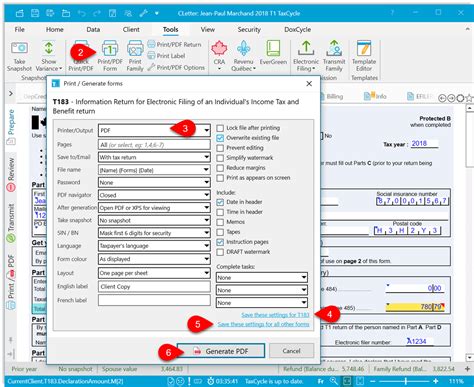The image size is (474, 387).
Task: Enable Prevent editing checkbox
Action: [x=220, y=148]
